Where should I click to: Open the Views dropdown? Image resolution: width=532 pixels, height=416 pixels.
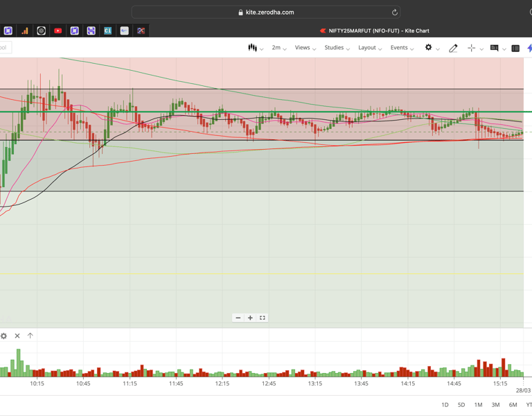point(305,48)
